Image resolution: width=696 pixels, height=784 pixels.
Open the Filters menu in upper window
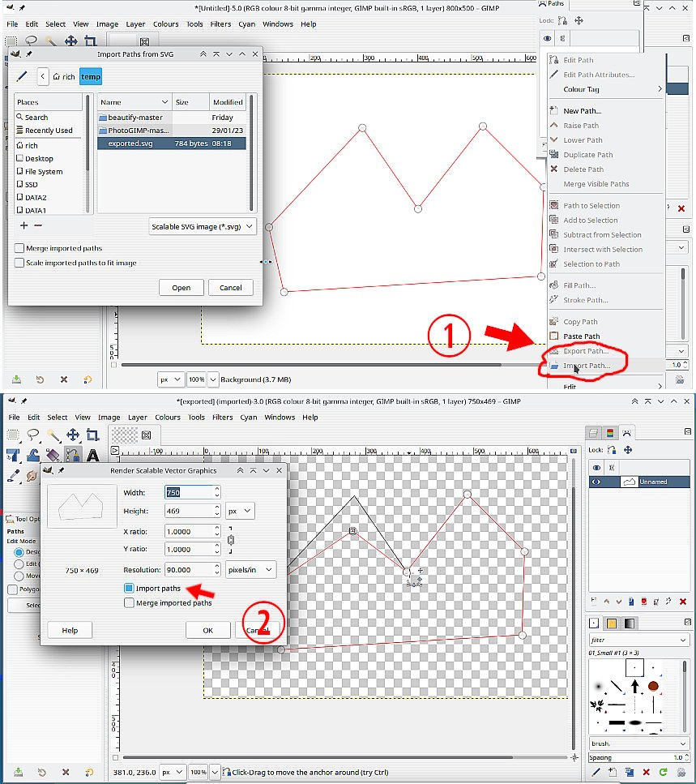pyautogui.click(x=220, y=24)
